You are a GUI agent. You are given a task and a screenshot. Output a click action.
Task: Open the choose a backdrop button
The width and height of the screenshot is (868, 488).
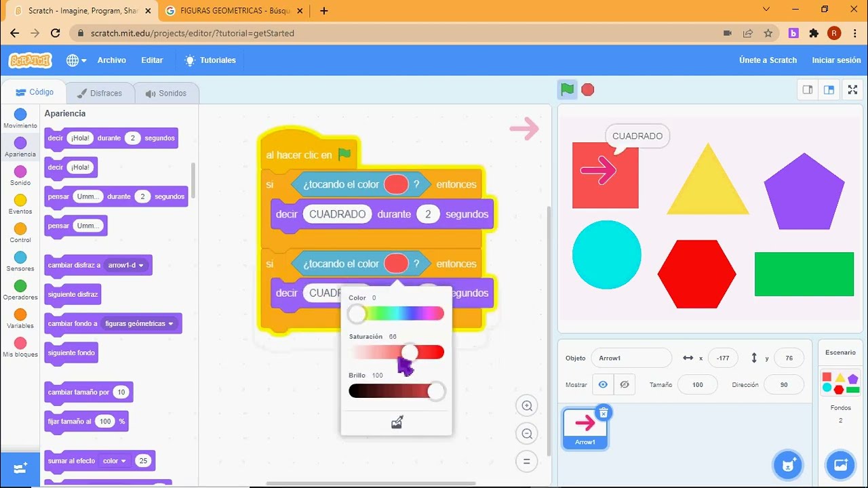pyautogui.click(x=840, y=465)
